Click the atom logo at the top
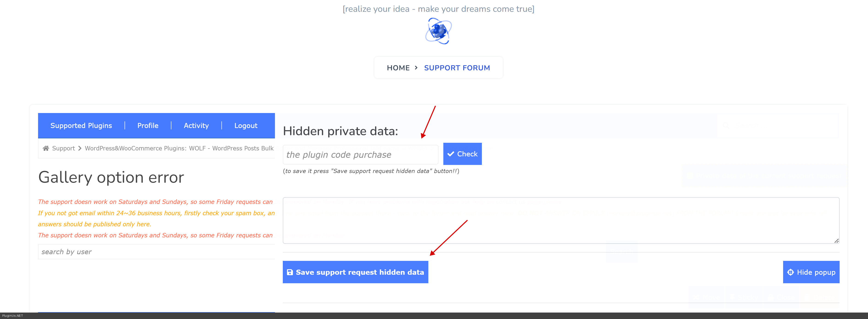The width and height of the screenshot is (868, 319). (x=438, y=31)
